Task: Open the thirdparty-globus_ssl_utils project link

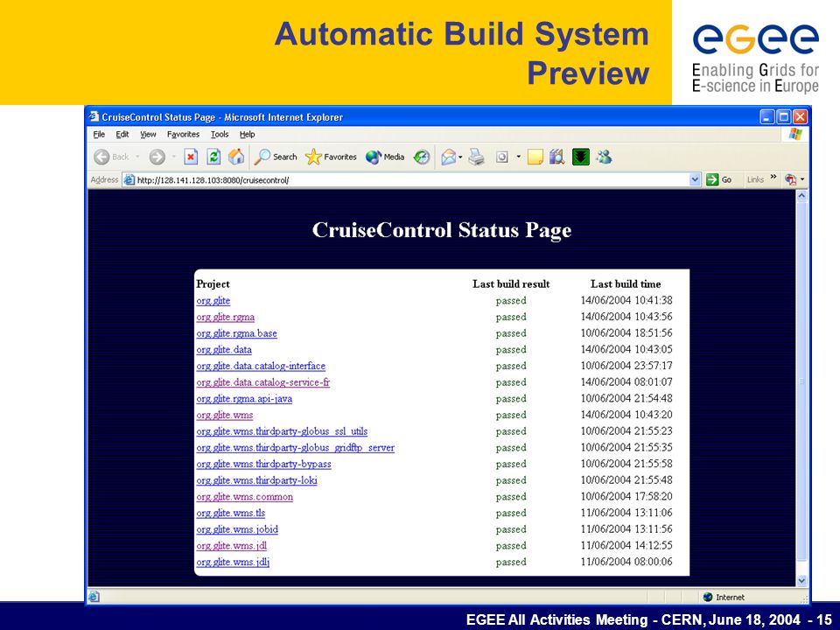Action: coord(282,431)
